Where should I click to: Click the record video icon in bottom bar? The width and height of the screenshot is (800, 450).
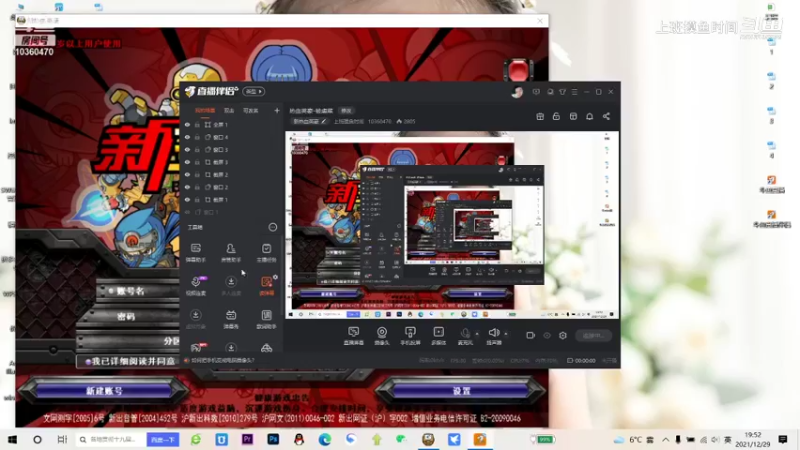click(531, 335)
